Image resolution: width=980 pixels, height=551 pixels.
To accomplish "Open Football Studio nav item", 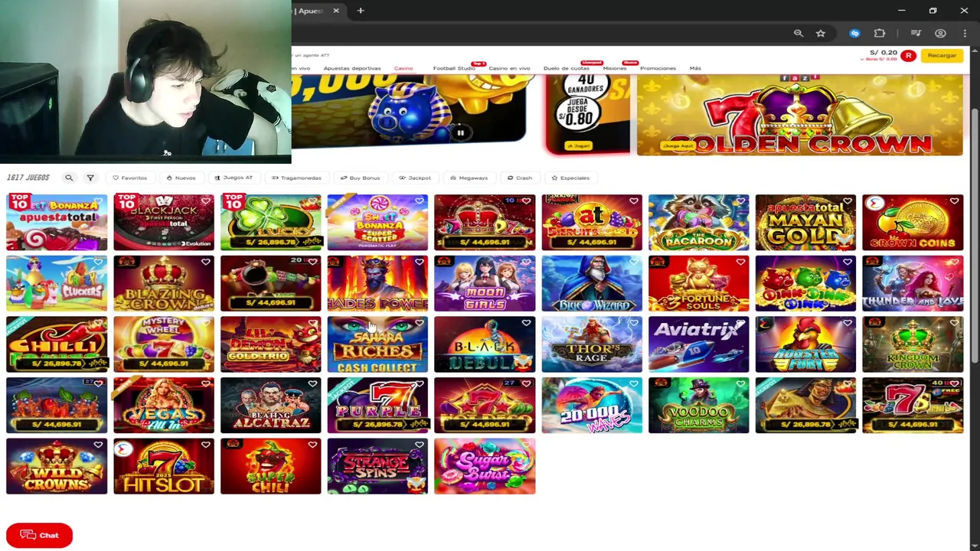I will (x=454, y=68).
